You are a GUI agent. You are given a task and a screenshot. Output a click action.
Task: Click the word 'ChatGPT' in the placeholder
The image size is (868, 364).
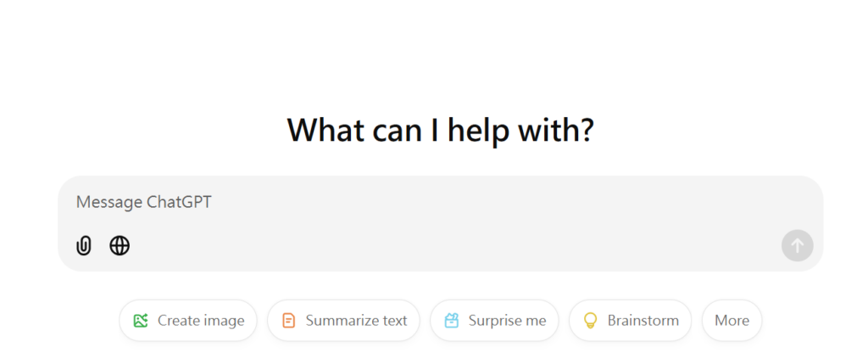[x=180, y=202]
